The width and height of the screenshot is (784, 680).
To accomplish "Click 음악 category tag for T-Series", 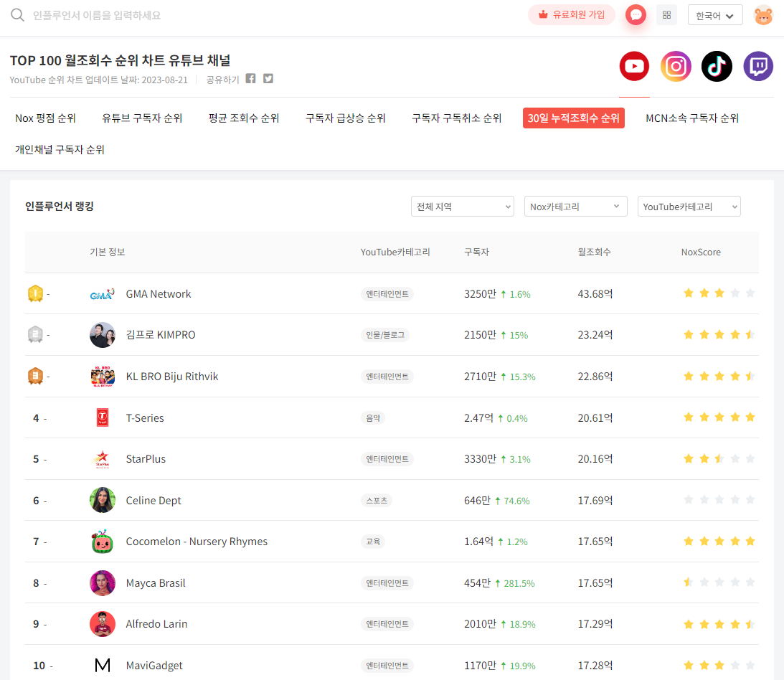I will [373, 418].
